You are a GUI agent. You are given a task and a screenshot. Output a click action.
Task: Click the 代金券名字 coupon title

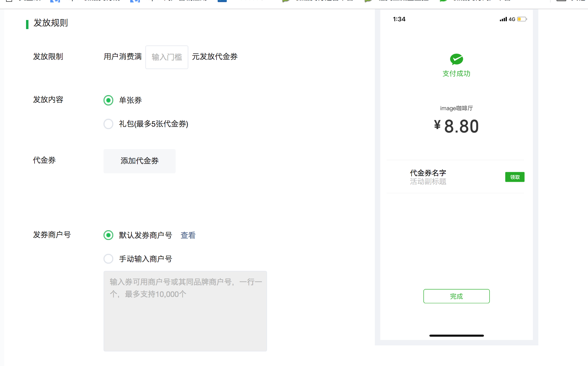pos(428,173)
